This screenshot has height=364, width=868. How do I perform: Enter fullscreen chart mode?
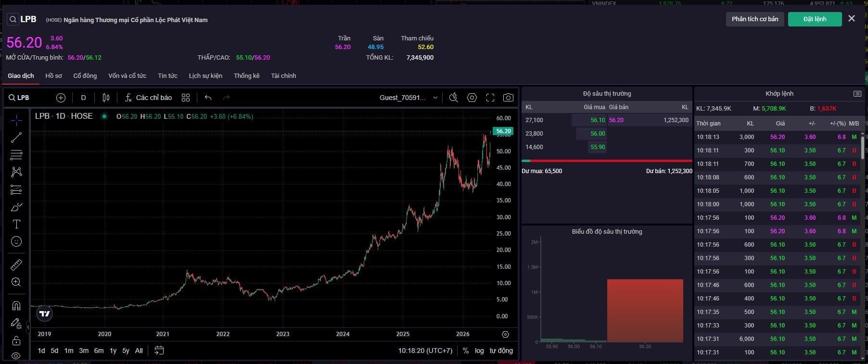coord(490,98)
